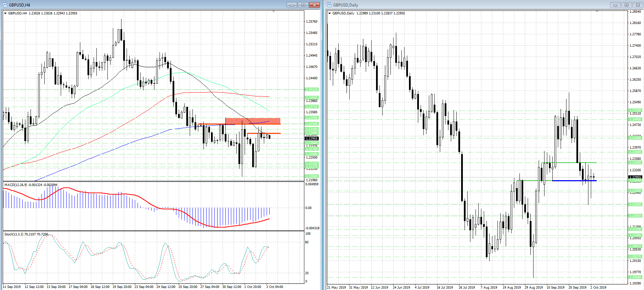The height and width of the screenshot is (290, 644).
Task: Click the green 1.21000 level label on Daily
Action: coord(635,235)
